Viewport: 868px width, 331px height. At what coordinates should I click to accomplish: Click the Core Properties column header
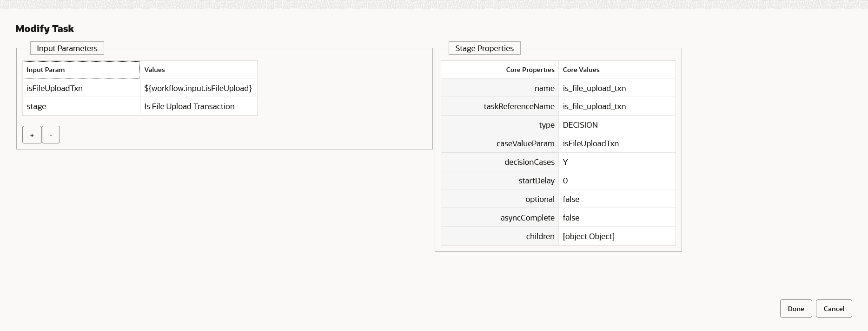(500, 70)
